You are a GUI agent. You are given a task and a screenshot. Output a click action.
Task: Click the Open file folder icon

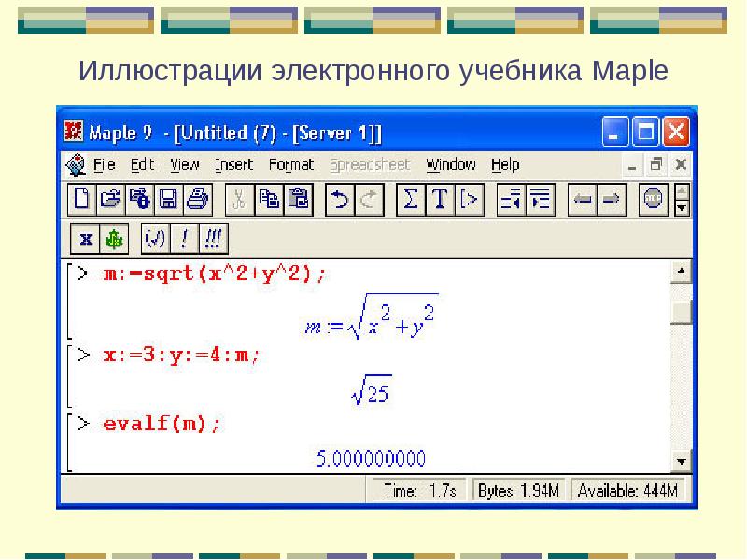(x=112, y=199)
